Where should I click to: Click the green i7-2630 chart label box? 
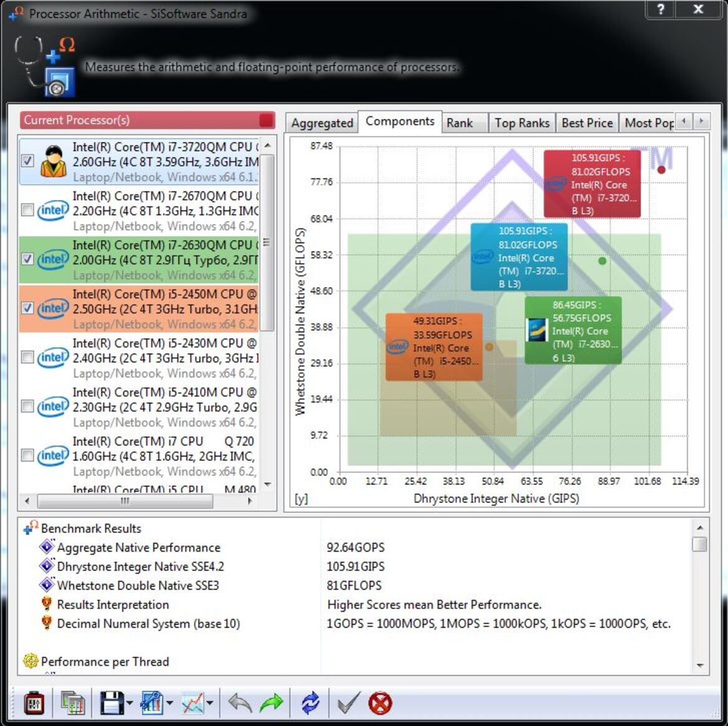tap(573, 331)
